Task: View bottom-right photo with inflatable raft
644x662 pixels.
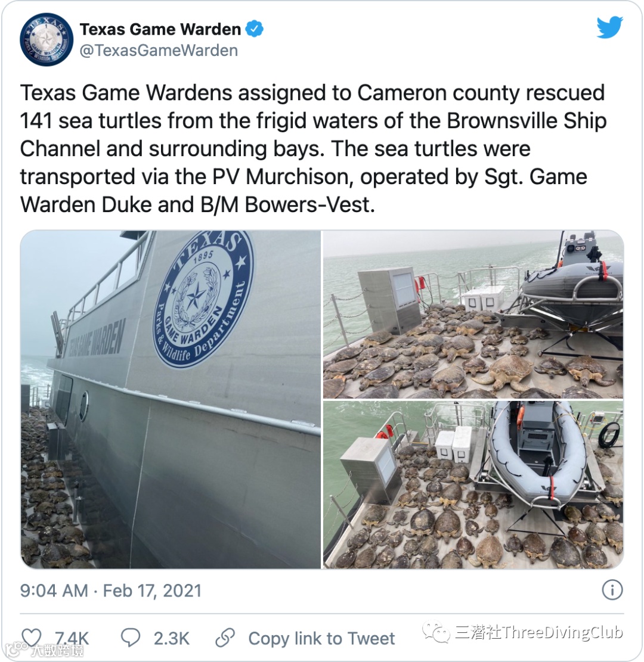Action: coord(473,484)
